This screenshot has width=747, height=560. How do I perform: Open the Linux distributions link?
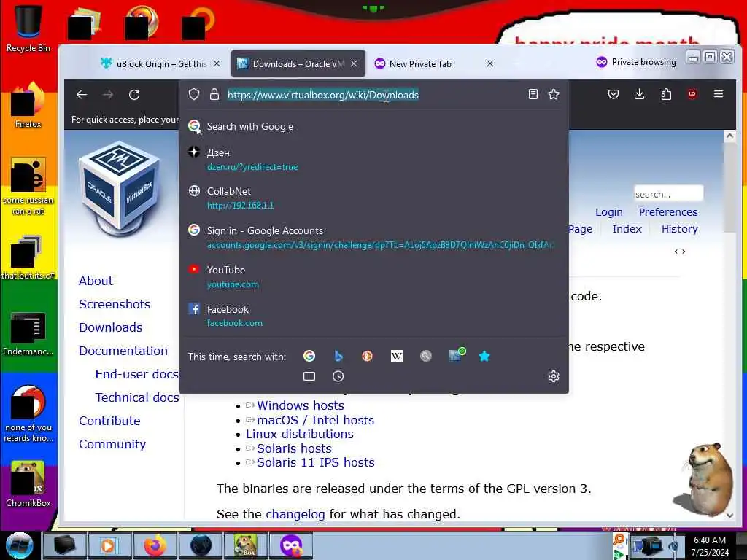click(x=299, y=435)
